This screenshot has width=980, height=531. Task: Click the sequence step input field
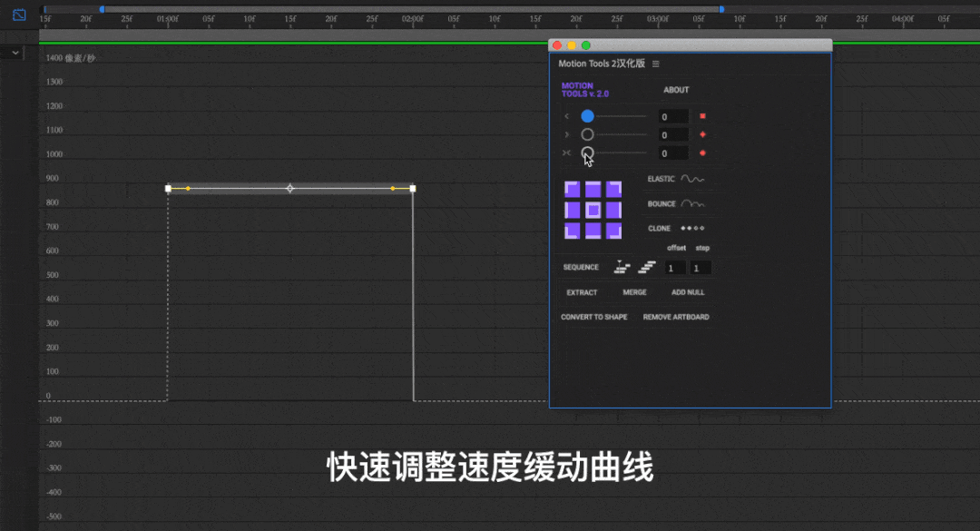tap(701, 269)
